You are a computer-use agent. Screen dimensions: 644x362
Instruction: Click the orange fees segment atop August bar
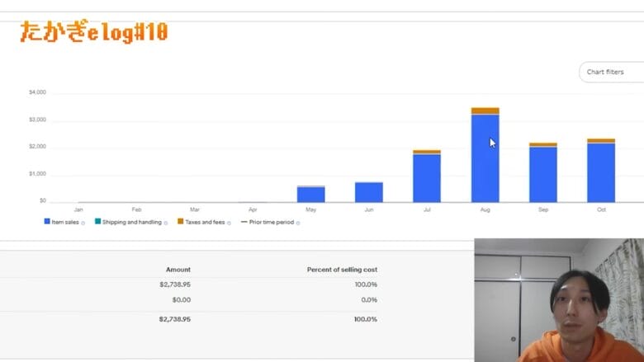[485, 110]
